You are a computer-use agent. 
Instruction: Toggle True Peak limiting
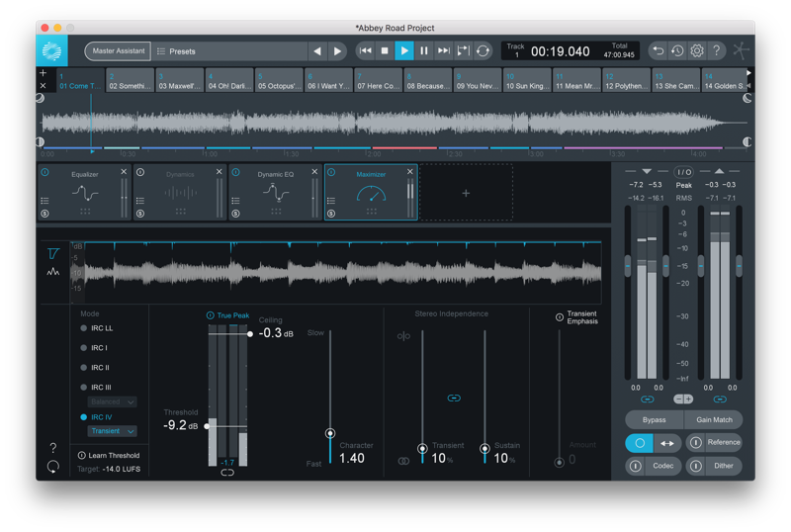[x=228, y=315]
